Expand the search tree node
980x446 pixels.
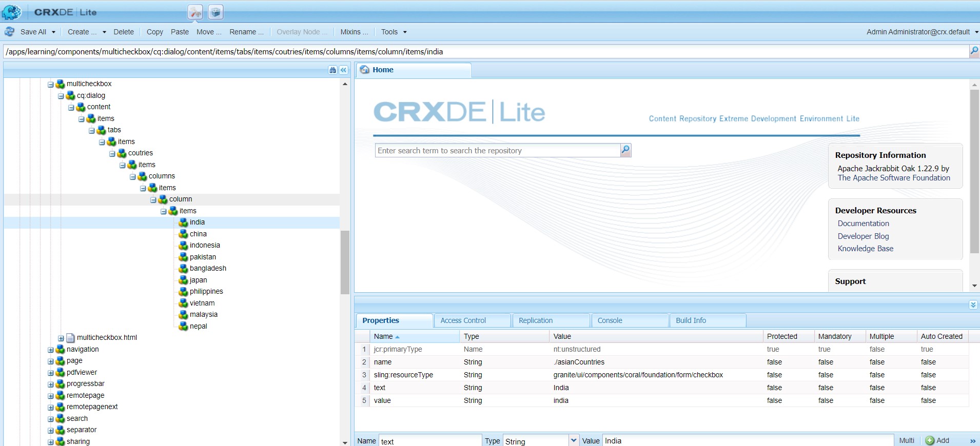click(50, 419)
